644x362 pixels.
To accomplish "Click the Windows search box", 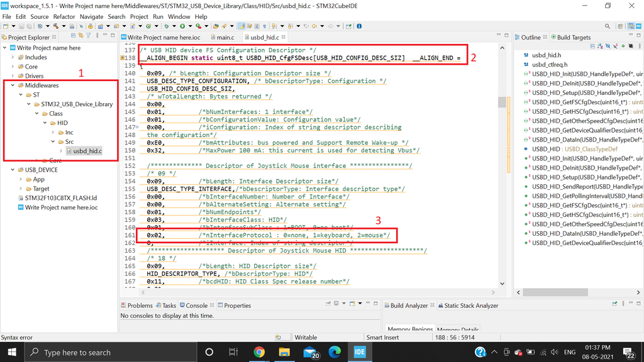I will tap(110, 352).
